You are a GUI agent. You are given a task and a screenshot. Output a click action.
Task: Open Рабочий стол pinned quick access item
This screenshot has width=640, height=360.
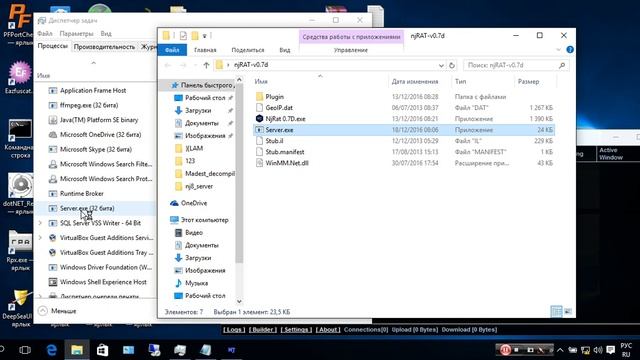point(205,98)
